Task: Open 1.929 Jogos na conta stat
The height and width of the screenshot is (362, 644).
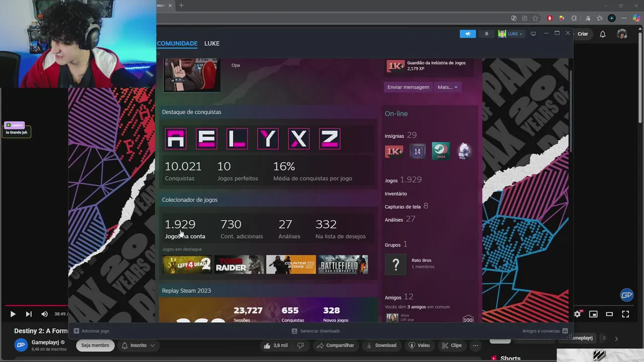Action: pos(185,229)
